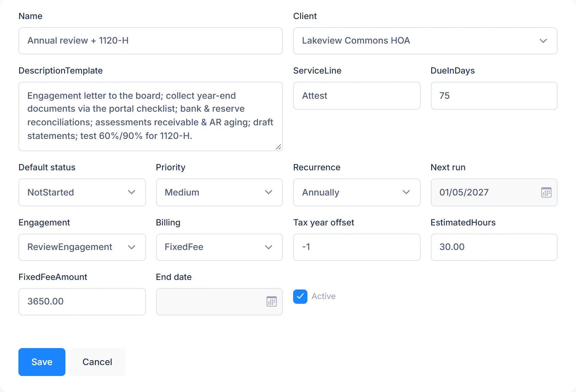Change the Recurrence dropdown from Annually
Image resolution: width=576 pixels, height=392 pixels.
pos(357,192)
